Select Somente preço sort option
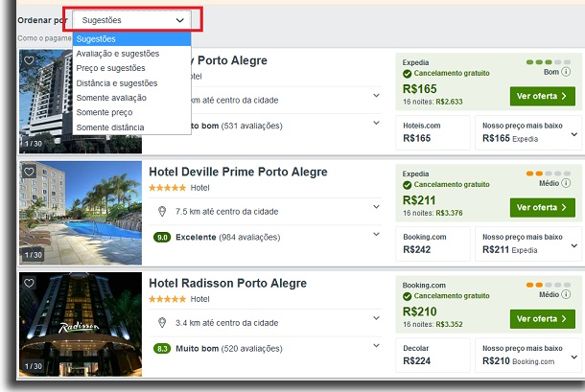The height and width of the screenshot is (392, 585). tap(131, 112)
